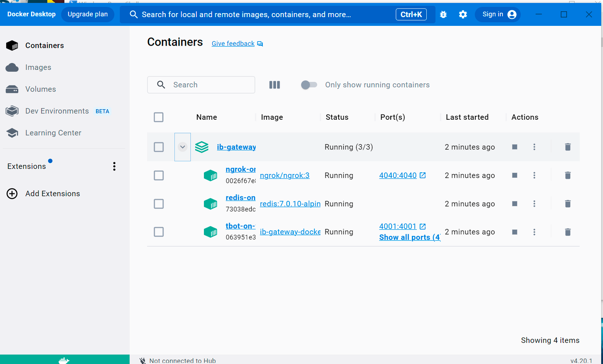
Task: Open the redis:7.0.10-alpine image link
Action: tap(290, 203)
